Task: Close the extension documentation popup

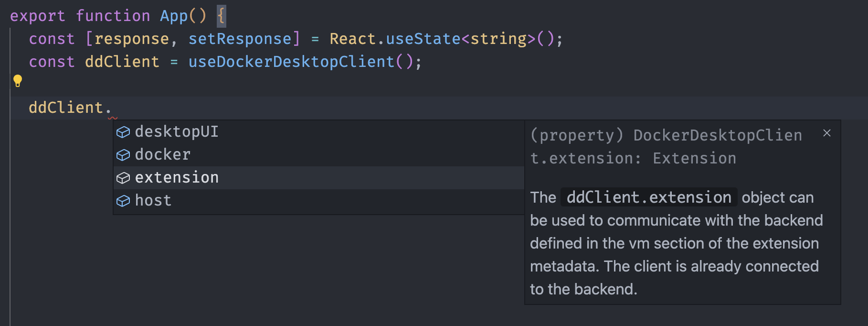Action: tap(827, 133)
